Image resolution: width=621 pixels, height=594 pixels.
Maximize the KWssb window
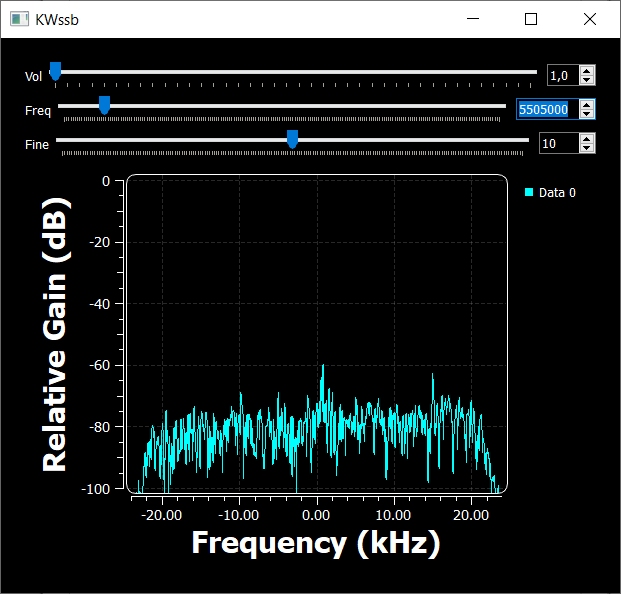[x=531, y=19]
